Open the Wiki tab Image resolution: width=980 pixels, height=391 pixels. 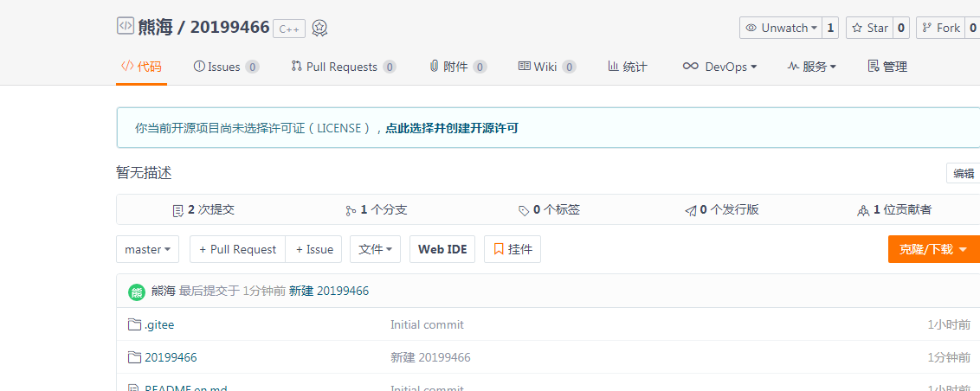pos(547,67)
